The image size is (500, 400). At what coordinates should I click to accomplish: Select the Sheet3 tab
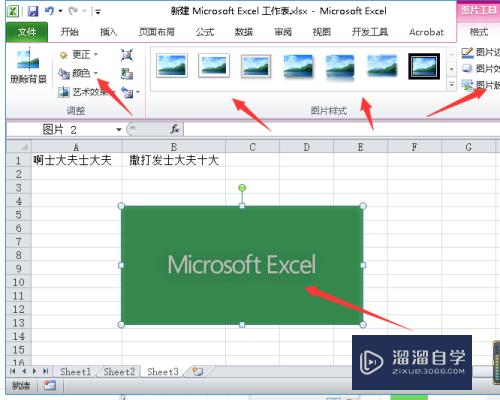coord(163,372)
